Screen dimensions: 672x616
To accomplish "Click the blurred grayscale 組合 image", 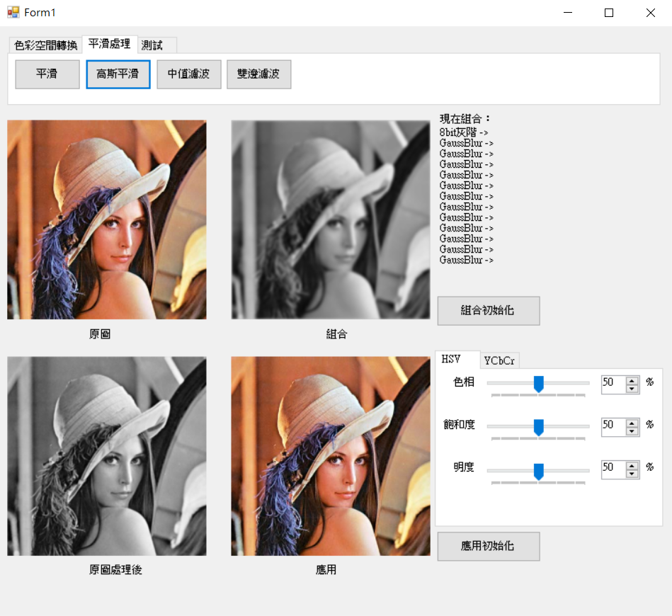I will tap(331, 219).
